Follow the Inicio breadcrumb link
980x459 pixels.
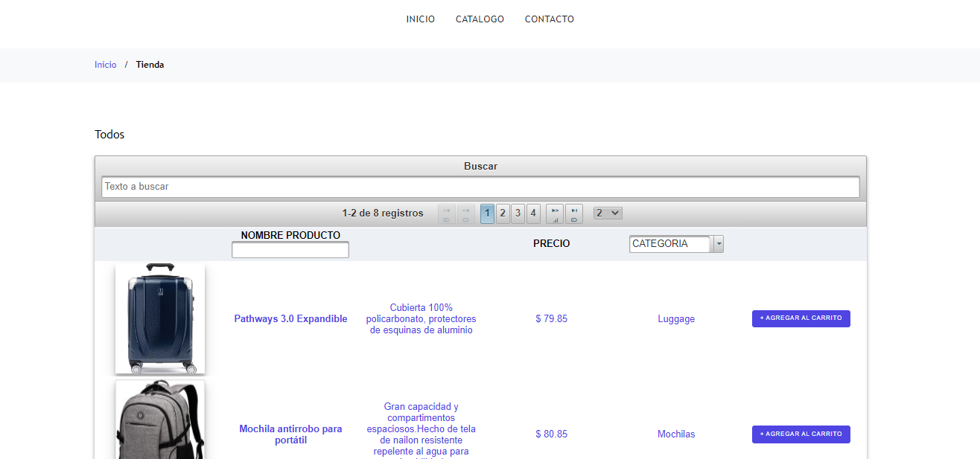pyautogui.click(x=106, y=65)
